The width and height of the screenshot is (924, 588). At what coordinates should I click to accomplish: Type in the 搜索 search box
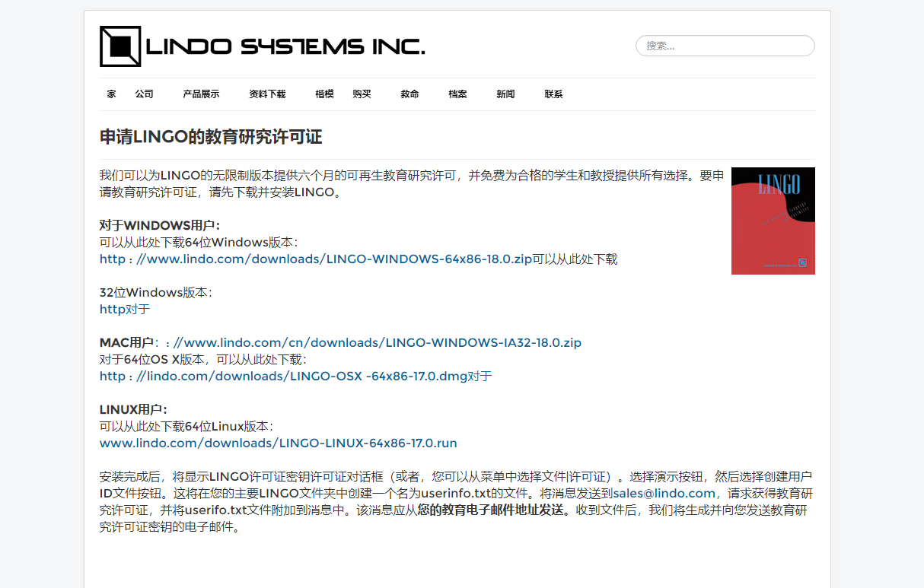coord(725,46)
